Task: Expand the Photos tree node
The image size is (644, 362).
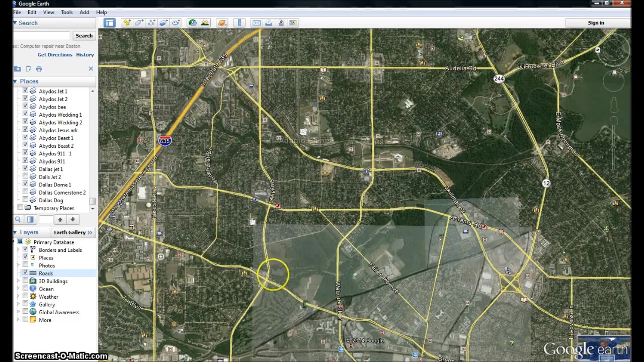Action: (x=19, y=265)
